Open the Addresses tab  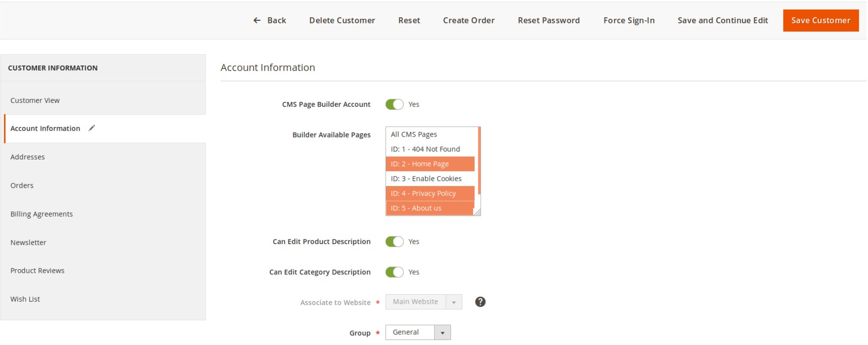[x=27, y=157]
